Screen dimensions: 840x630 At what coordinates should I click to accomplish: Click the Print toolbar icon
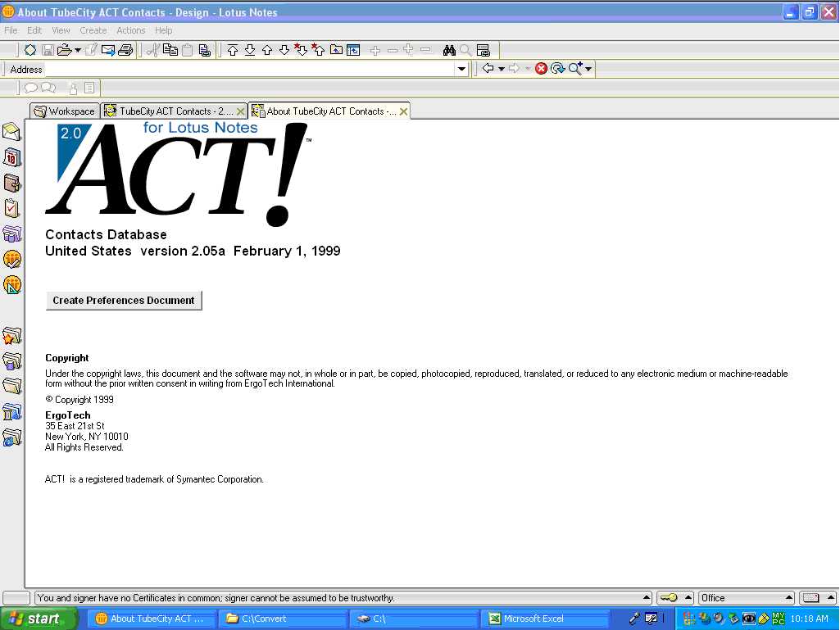[125, 50]
